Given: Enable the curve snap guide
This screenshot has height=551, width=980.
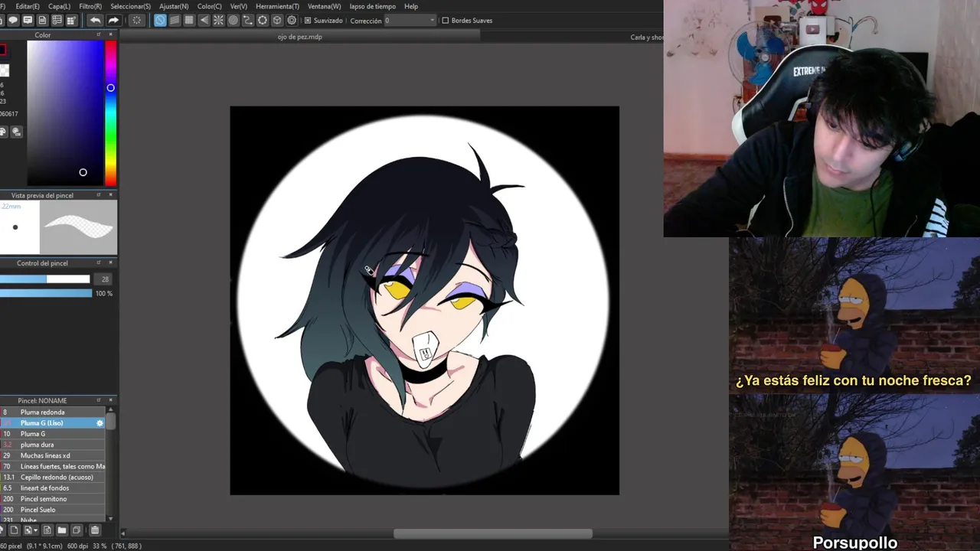Looking at the screenshot, I should coord(248,21).
